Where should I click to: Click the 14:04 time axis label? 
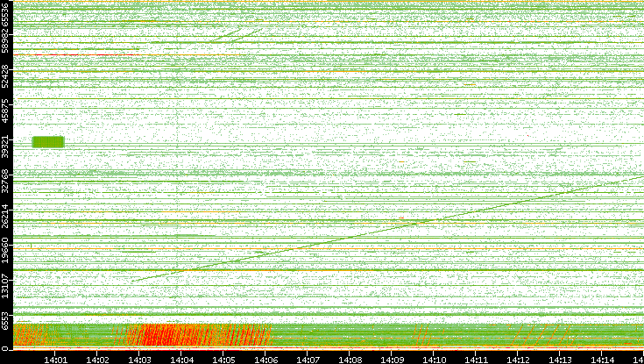[181, 360]
